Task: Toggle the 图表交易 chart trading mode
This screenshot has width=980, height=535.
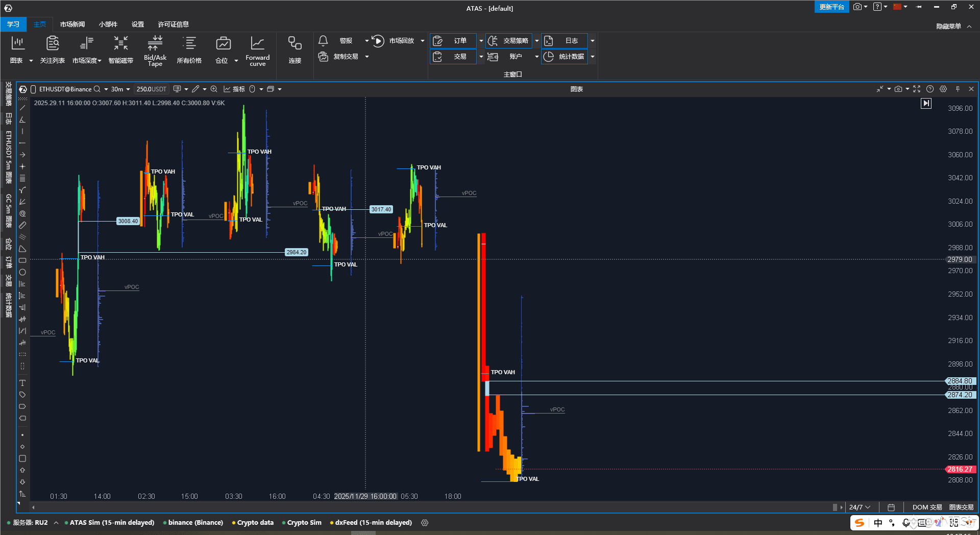Action: tap(961, 507)
